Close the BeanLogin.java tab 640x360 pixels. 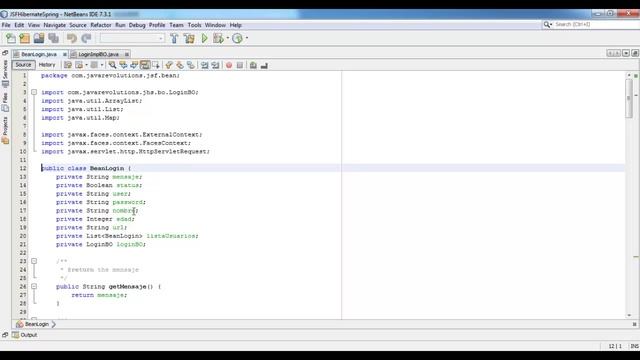click(64, 54)
